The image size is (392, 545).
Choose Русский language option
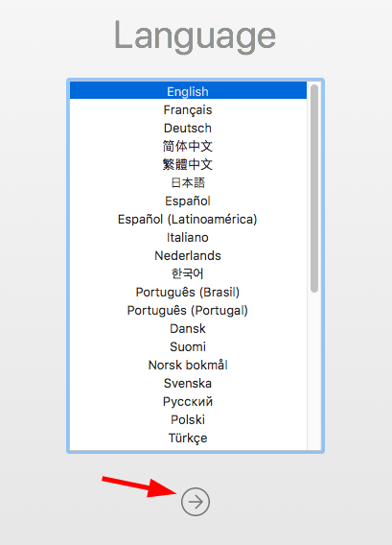[188, 401]
